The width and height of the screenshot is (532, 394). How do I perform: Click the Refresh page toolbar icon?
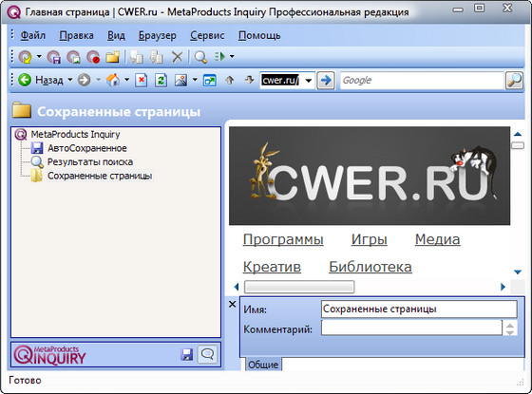coord(161,81)
